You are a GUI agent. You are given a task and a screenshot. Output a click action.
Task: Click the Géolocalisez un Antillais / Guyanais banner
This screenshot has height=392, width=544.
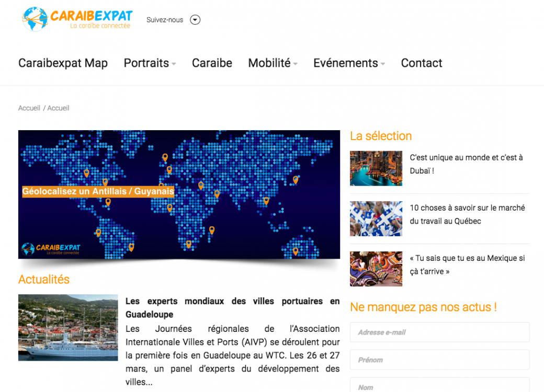tap(179, 194)
